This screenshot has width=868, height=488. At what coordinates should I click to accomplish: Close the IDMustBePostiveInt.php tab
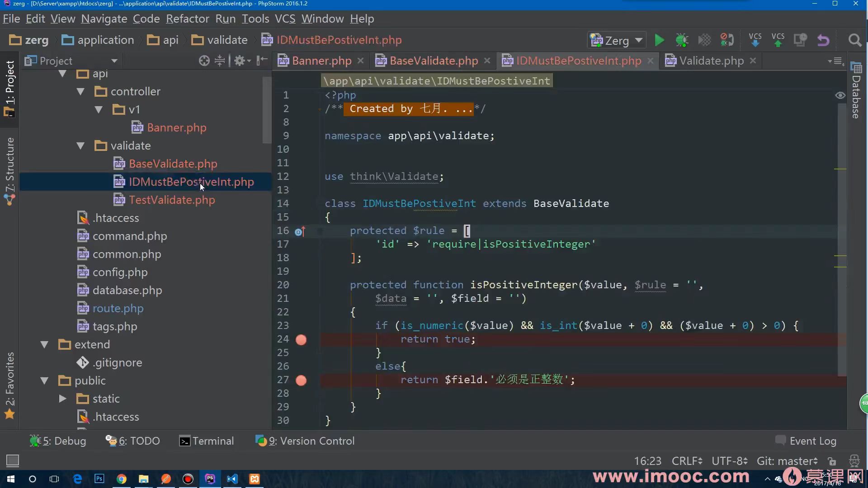(650, 61)
